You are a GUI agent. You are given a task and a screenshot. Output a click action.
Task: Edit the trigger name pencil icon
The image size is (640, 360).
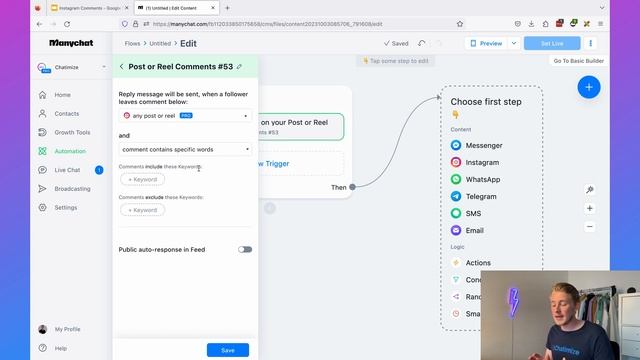click(239, 67)
